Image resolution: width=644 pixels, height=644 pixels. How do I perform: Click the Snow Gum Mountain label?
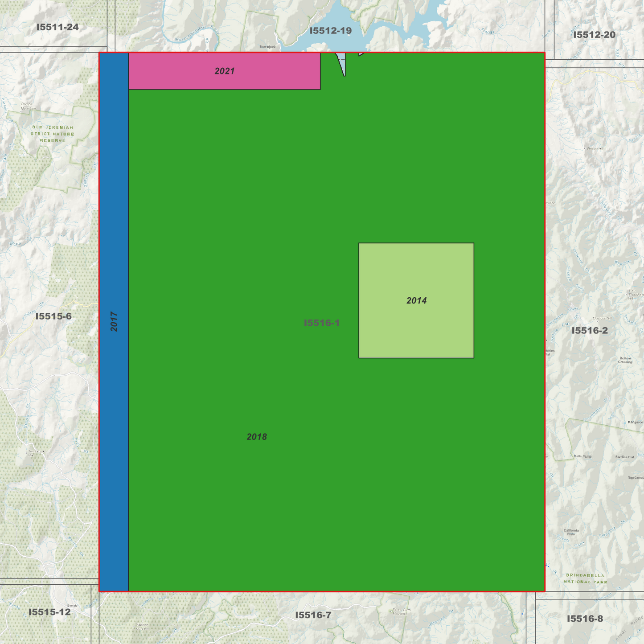(x=400, y=611)
